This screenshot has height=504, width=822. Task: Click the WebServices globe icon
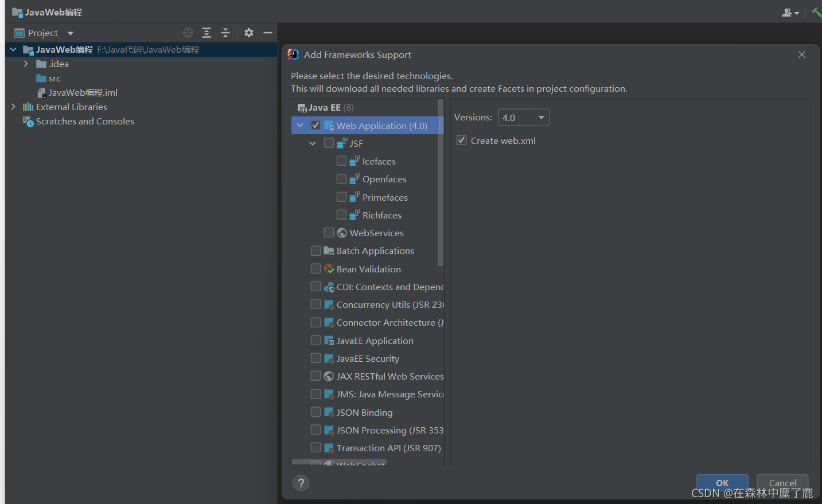pos(342,233)
